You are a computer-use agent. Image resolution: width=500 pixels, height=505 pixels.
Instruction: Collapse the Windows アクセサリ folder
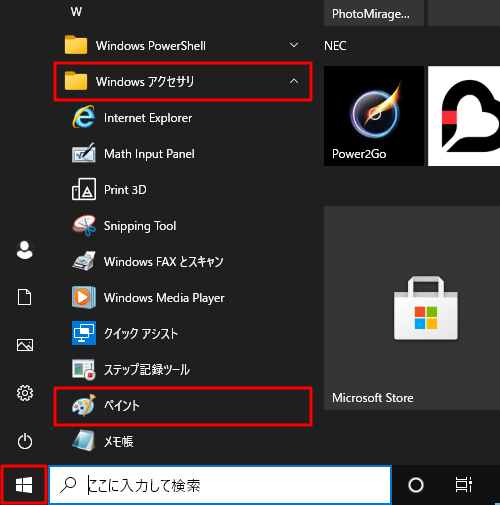183,81
